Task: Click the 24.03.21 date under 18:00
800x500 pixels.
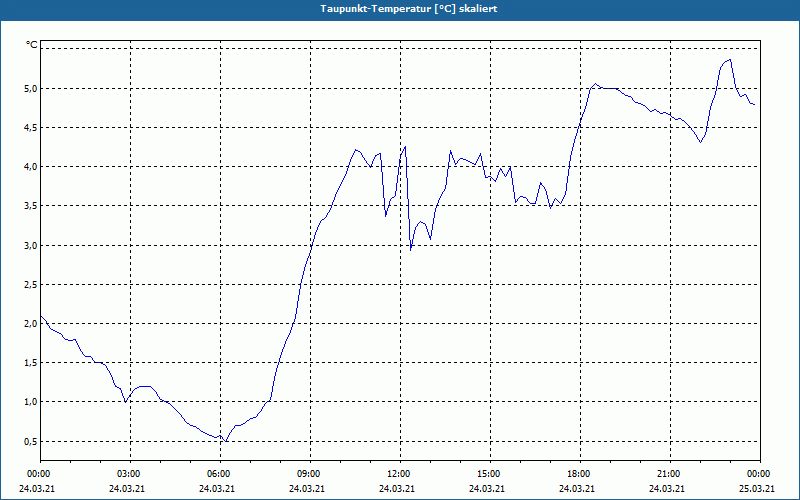Action: [x=577, y=489]
